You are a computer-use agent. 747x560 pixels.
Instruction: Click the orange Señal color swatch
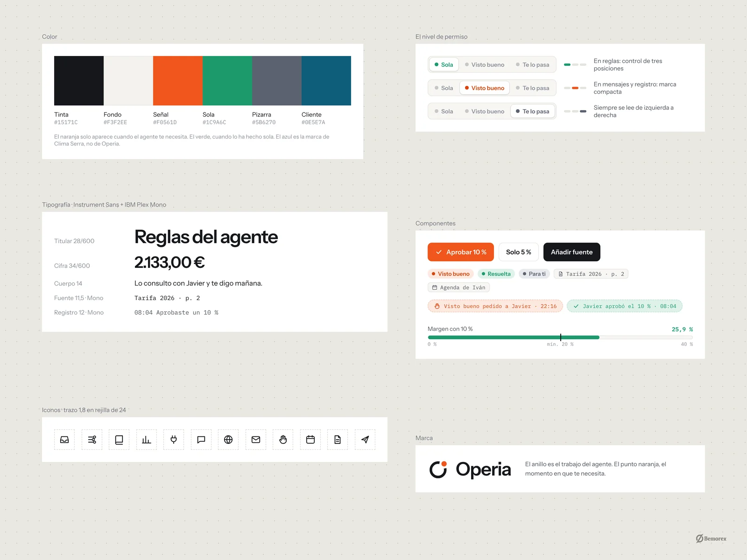(178, 81)
